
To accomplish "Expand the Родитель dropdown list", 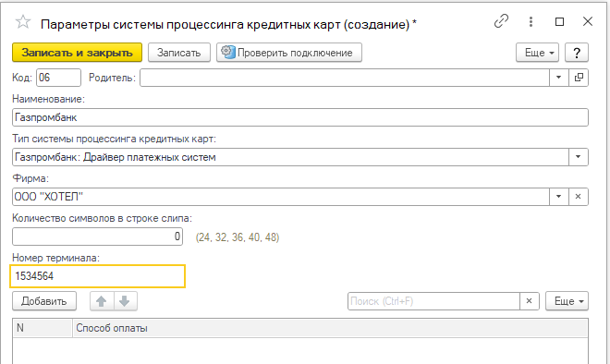I will click(558, 78).
